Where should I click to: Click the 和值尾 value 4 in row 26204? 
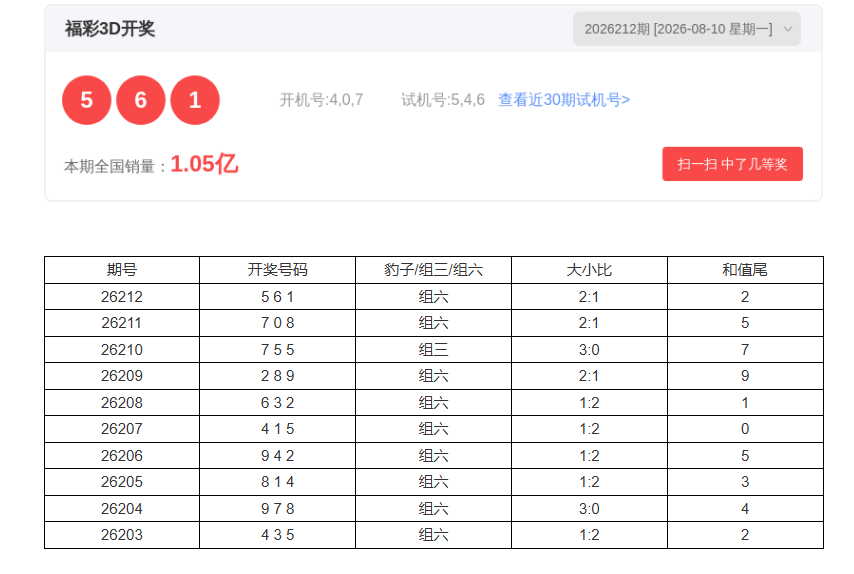click(745, 509)
